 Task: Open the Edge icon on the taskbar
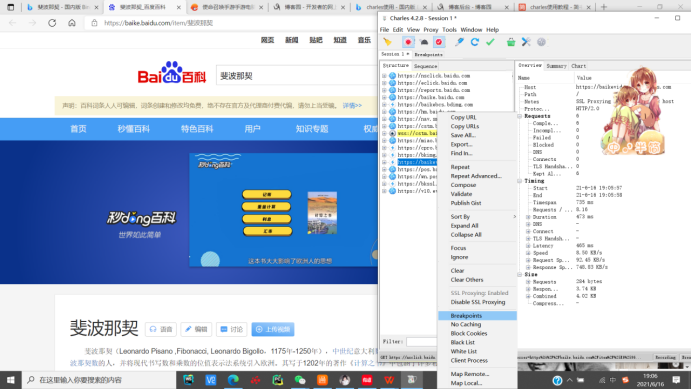coord(233,380)
